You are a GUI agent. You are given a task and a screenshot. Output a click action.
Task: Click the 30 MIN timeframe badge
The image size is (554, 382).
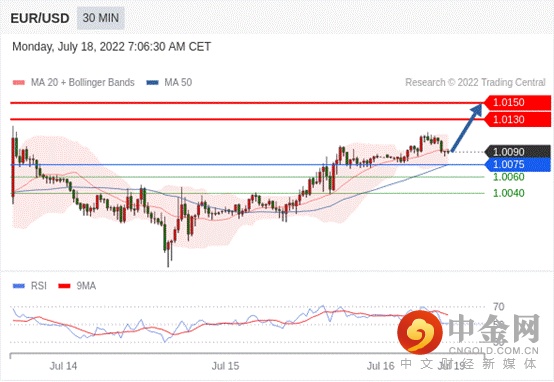(101, 18)
